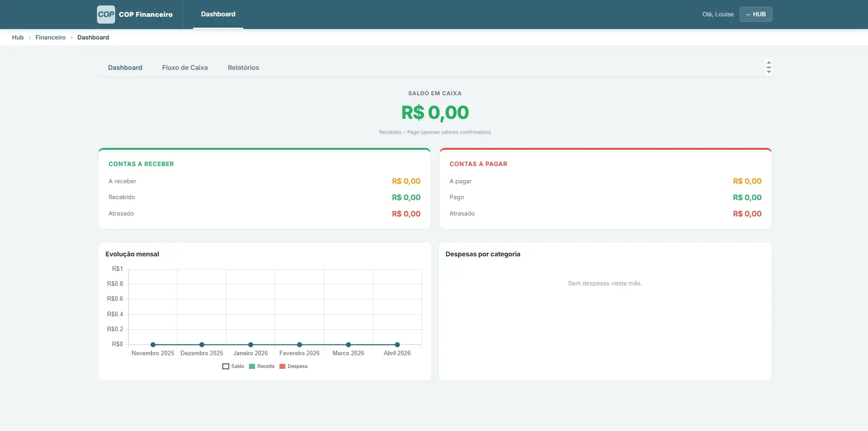Switch to the Relatórios tab
The height and width of the screenshot is (431, 868).
243,68
